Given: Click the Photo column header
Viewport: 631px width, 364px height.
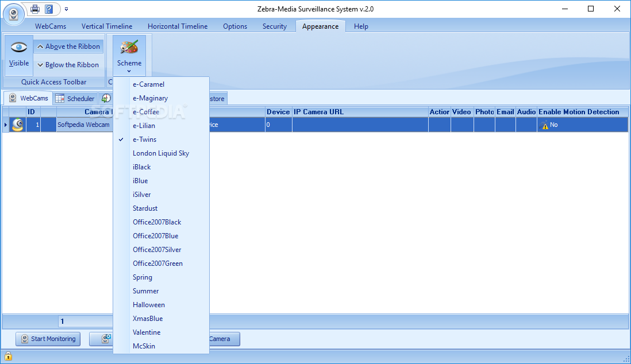Looking at the screenshot, I should (484, 112).
